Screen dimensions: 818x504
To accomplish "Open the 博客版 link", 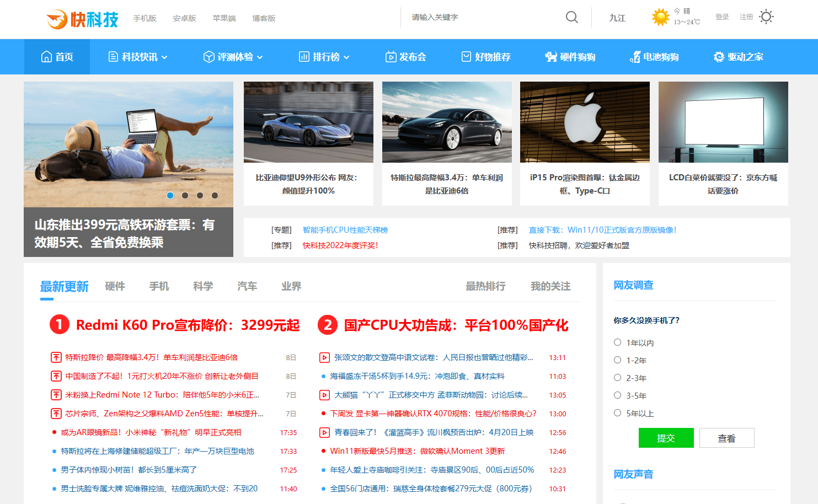I will pyautogui.click(x=264, y=18).
